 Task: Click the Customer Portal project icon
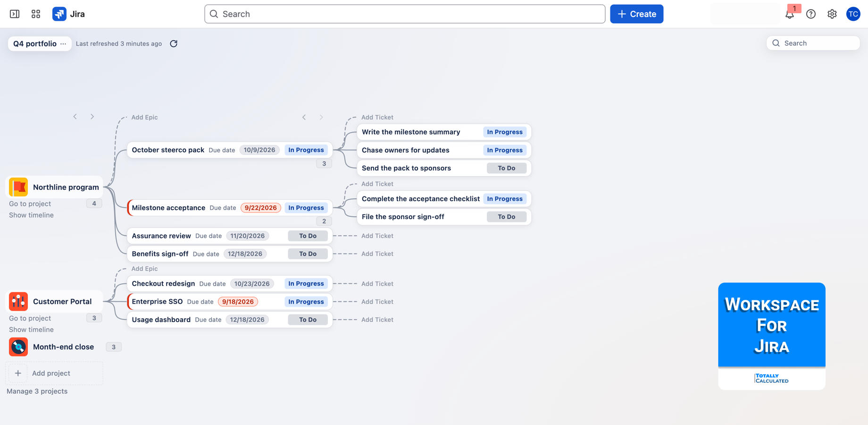coord(18,301)
